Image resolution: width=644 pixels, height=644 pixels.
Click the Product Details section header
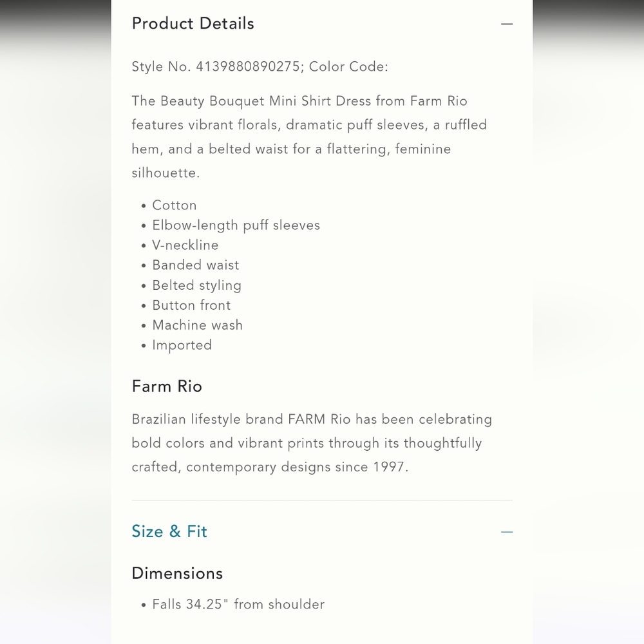click(x=193, y=24)
